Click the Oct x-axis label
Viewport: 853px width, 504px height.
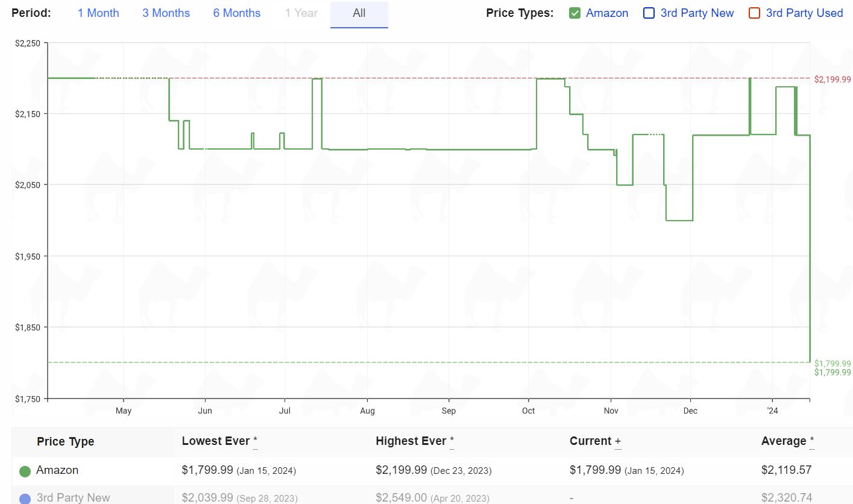(x=528, y=411)
